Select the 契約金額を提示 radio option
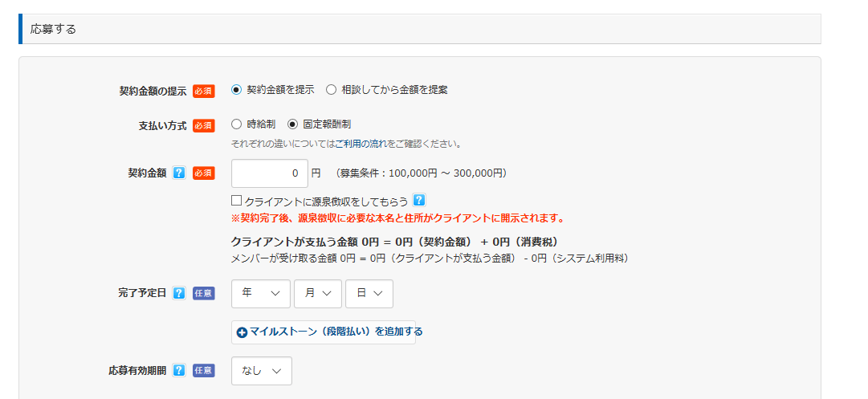This screenshot has width=868, height=399. (236, 90)
